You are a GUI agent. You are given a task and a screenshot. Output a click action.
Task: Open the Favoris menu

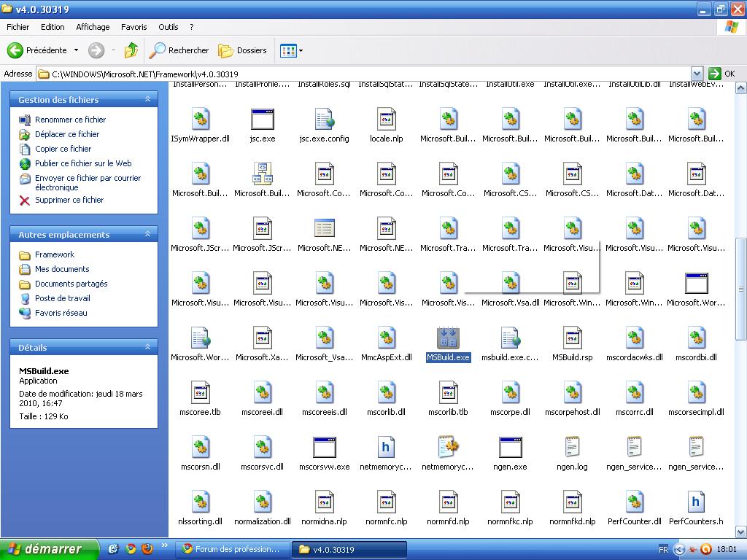pyautogui.click(x=134, y=27)
